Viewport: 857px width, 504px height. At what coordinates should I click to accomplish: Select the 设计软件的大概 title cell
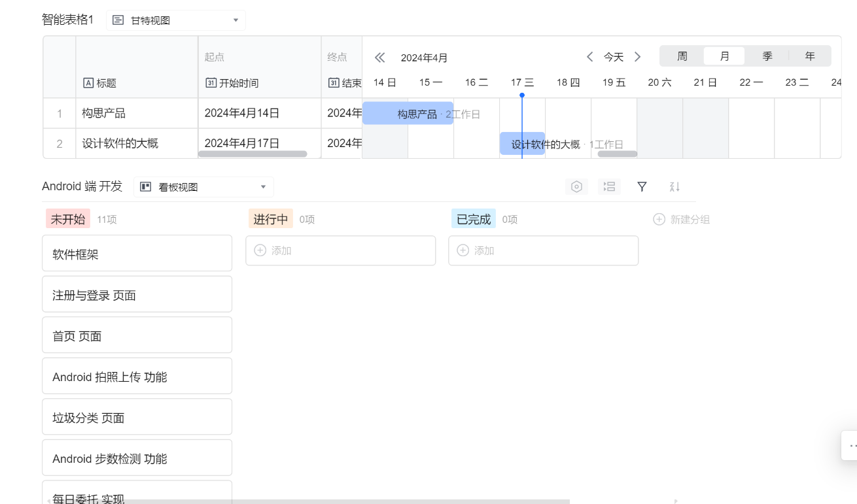click(x=137, y=143)
